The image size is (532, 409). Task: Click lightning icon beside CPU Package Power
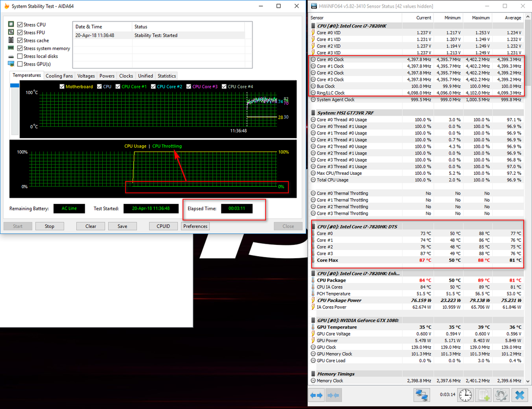313,300
